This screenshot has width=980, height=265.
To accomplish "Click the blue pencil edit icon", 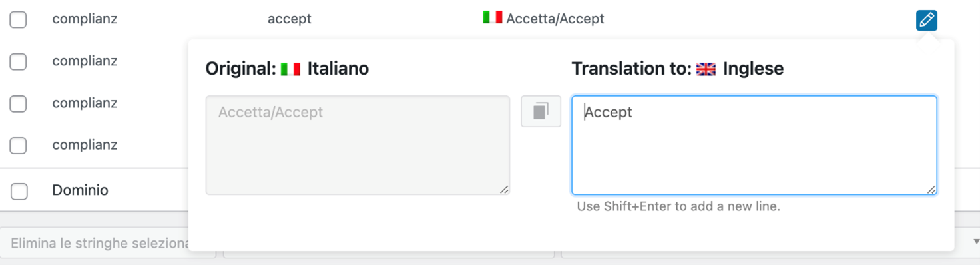I will (x=926, y=20).
